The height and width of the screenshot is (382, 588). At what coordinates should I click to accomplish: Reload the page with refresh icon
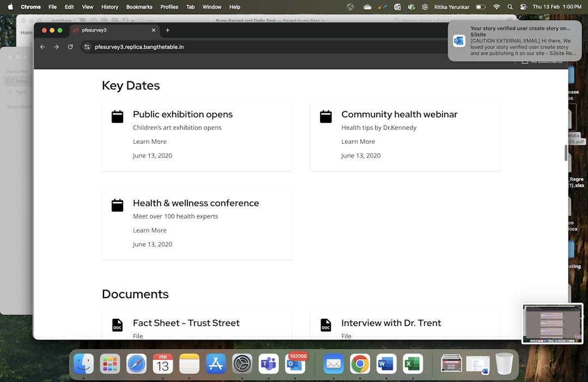tap(70, 47)
